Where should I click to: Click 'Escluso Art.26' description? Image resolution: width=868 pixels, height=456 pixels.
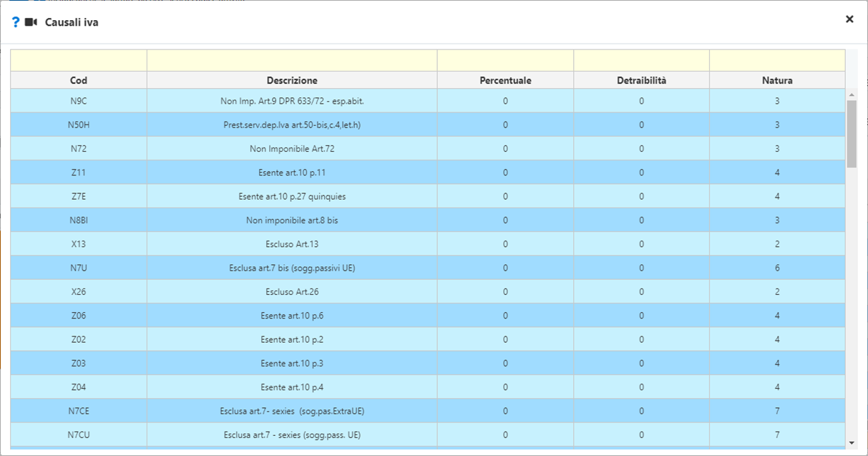click(292, 292)
